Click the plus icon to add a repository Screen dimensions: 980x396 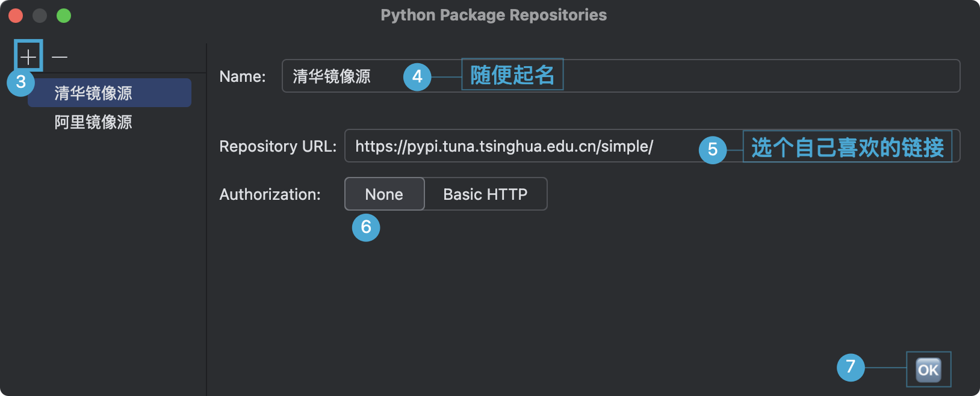[x=28, y=57]
